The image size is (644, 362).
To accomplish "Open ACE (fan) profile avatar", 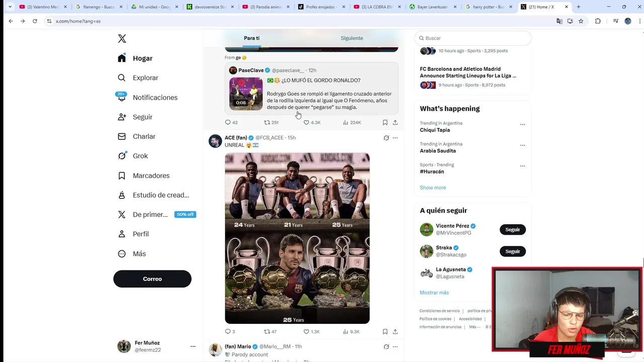I will (215, 141).
